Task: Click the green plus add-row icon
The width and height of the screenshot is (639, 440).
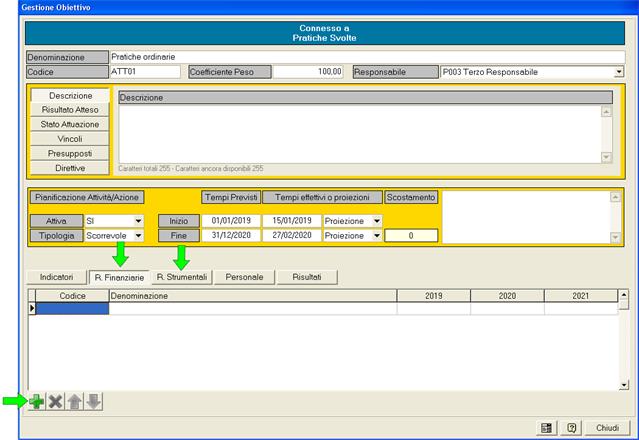Action: [36, 401]
